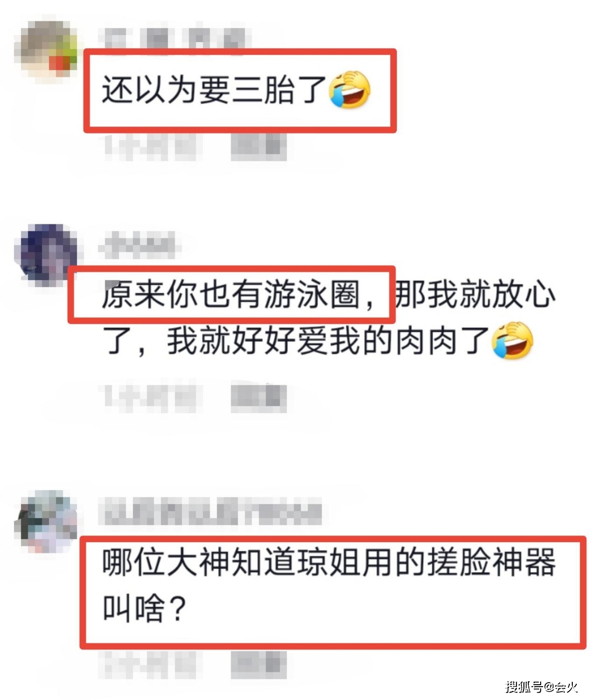This screenshot has height=700, width=592.
Task: Click the blurred reply button under second comment
Action: 259,398
